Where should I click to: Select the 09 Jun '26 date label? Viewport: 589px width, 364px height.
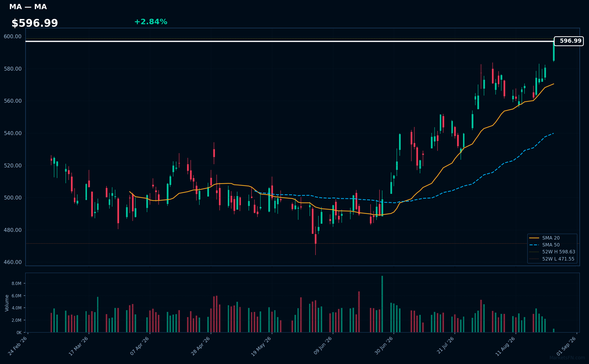[x=322, y=346]
